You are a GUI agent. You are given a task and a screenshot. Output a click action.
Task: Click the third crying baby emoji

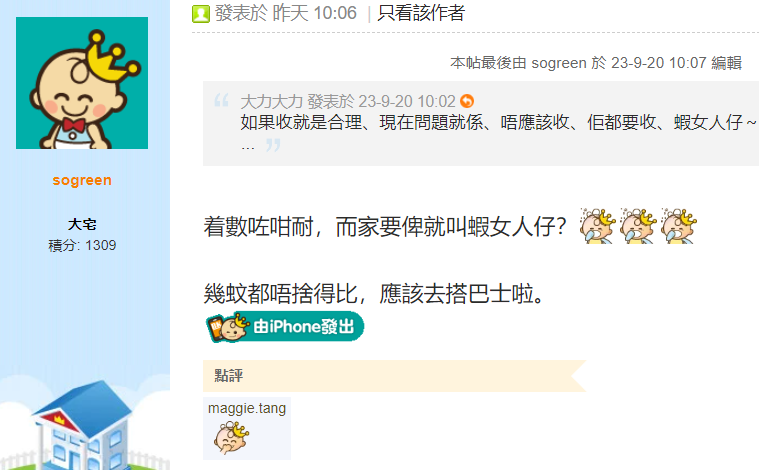(678, 226)
